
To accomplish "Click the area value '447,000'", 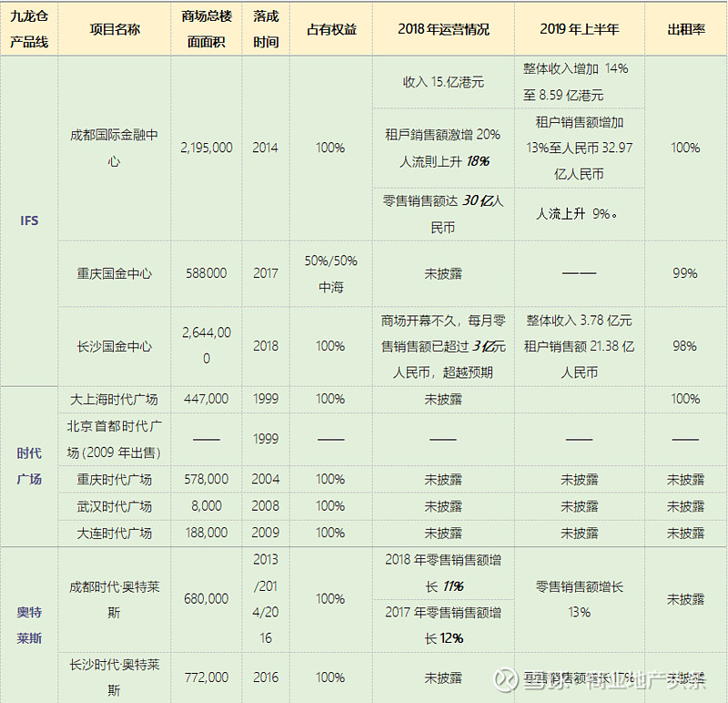I will [207, 399].
